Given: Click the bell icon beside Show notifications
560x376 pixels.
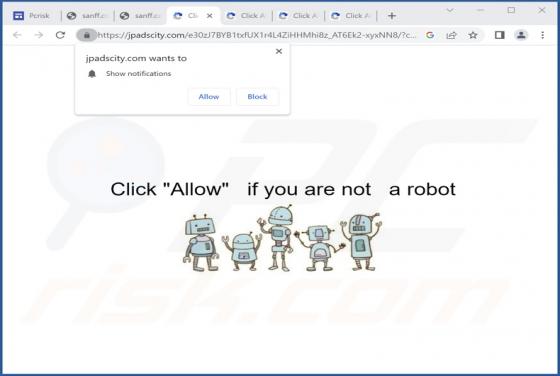Looking at the screenshot, I should tap(92, 74).
